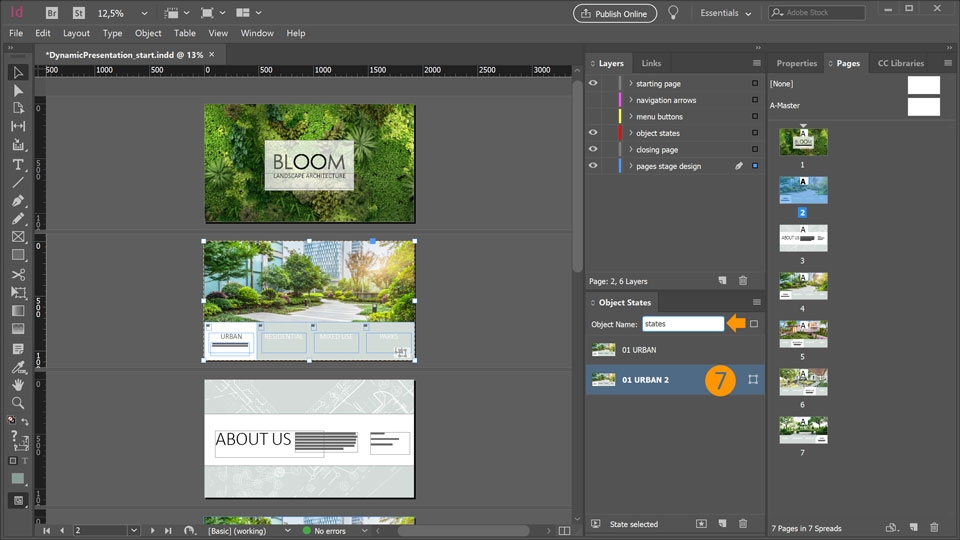
Task: Select the Type tool
Action: point(18,164)
